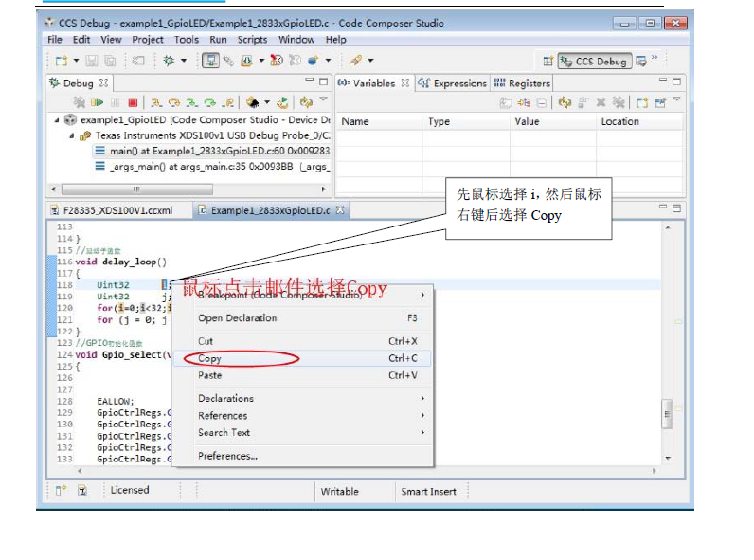Click the Suspend pause icon
Image resolution: width=754 pixels, height=560 pixels.
click(116, 102)
